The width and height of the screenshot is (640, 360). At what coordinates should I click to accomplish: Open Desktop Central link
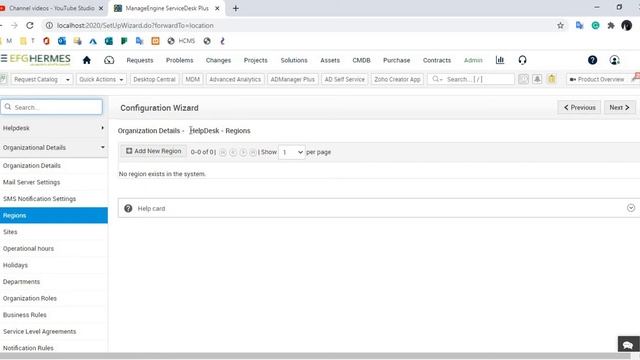(154, 79)
